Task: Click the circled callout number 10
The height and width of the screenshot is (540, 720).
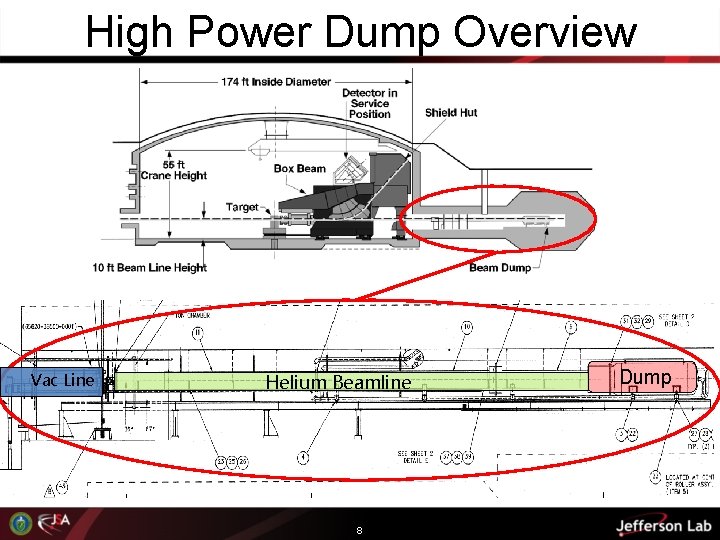Action: [x=467, y=327]
